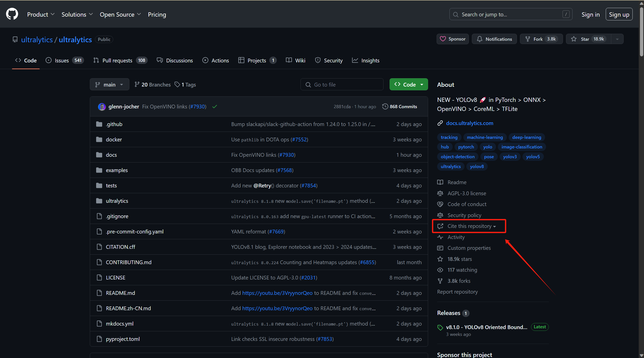Expand the Product menu
This screenshot has width=644, height=358.
(x=41, y=14)
